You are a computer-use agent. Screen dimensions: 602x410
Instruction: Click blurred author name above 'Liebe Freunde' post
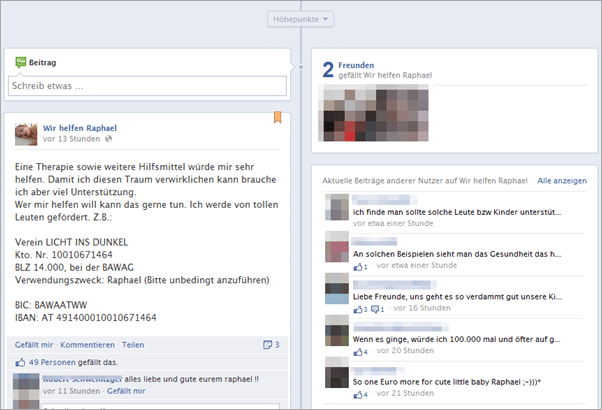[x=394, y=284]
